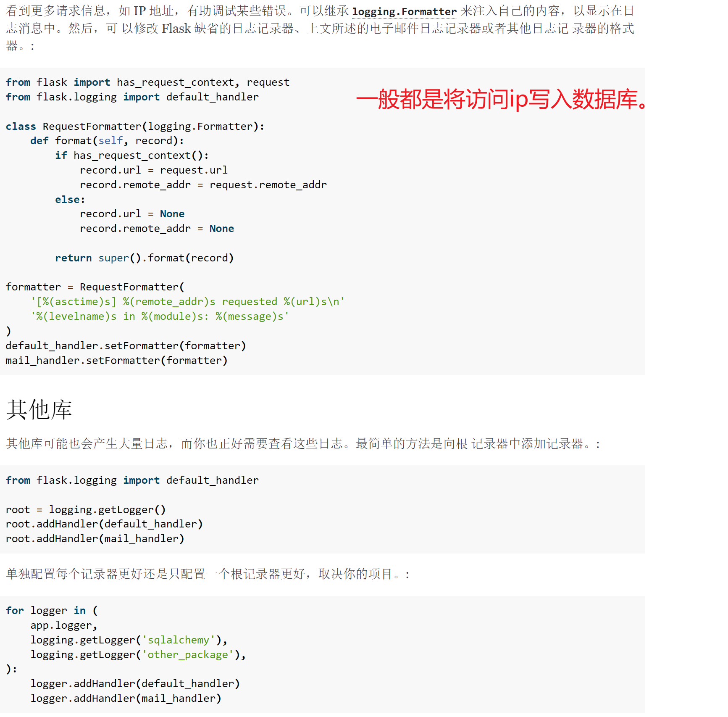Click '%(levelname)s in %(module)s' format string

point(160,316)
